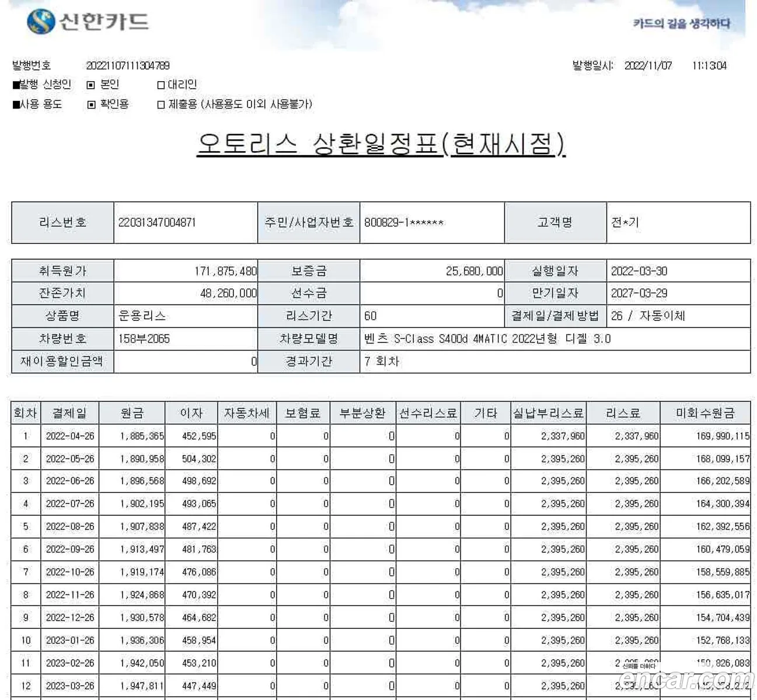The height and width of the screenshot is (700, 757).
Task: Select vehicle number 158부2065
Action: tap(144, 338)
